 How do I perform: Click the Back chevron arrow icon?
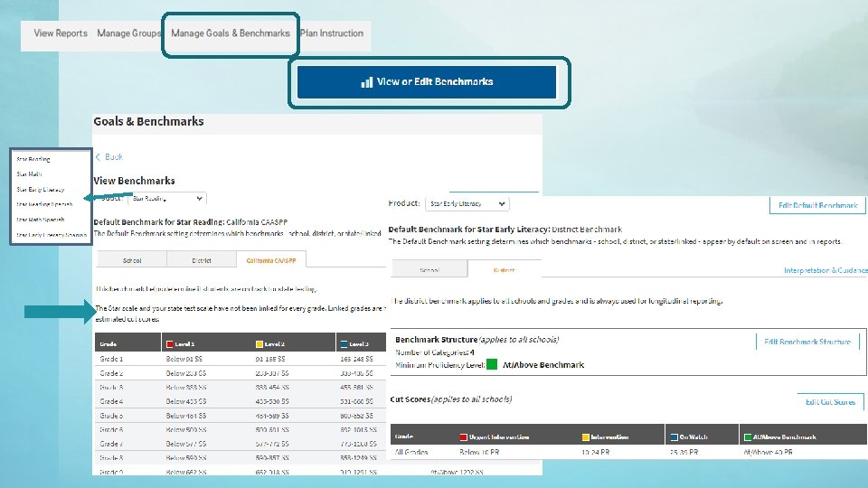point(98,157)
